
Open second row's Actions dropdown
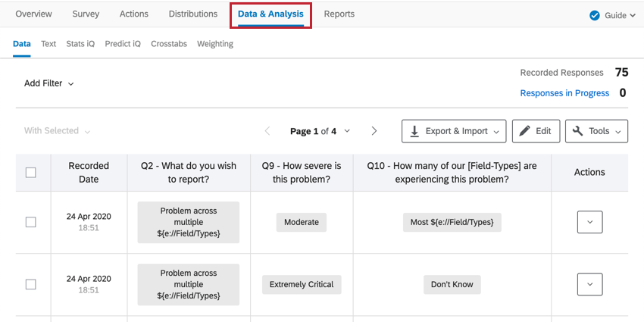click(x=589, y=284)
